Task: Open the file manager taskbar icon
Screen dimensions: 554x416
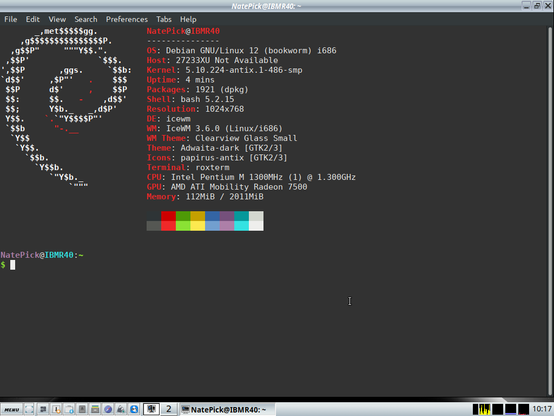Action: click(x=95, y=409)
